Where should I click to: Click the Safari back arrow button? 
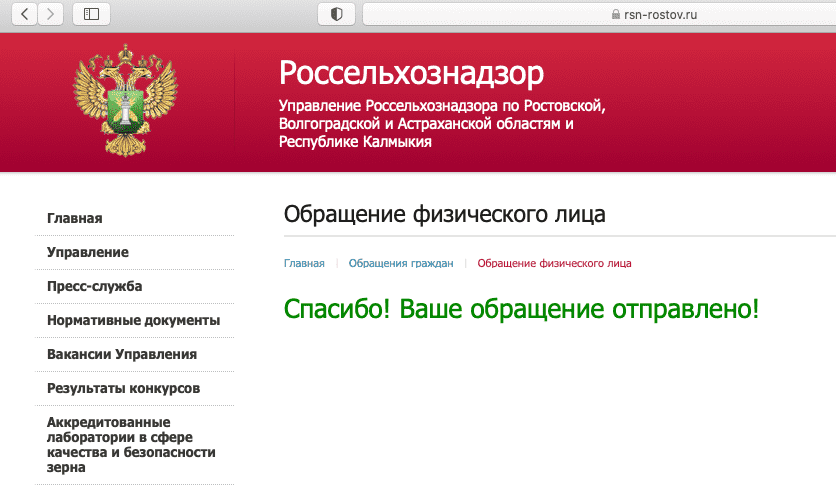tap(24, 14)
